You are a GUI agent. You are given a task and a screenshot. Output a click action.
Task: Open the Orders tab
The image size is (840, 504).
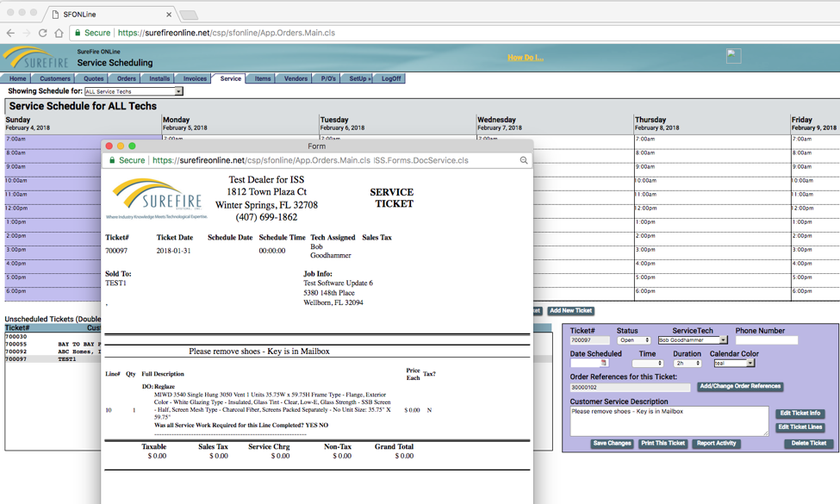click(x=127, y=78)
